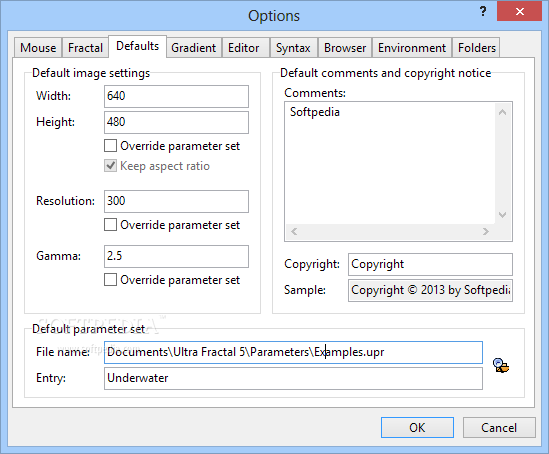The image size is (549, 454).
Task: Click the Copyright text field
Action: pyautogui.click(x=430, y=264)
